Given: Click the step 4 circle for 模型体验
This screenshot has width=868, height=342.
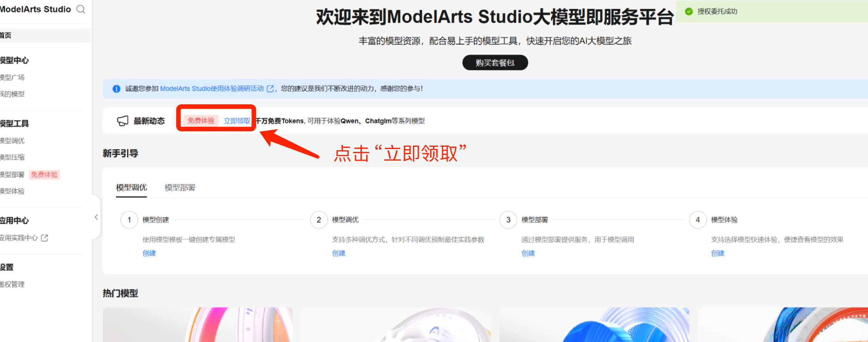Looking at the screenshot, I should coord(698,220).
